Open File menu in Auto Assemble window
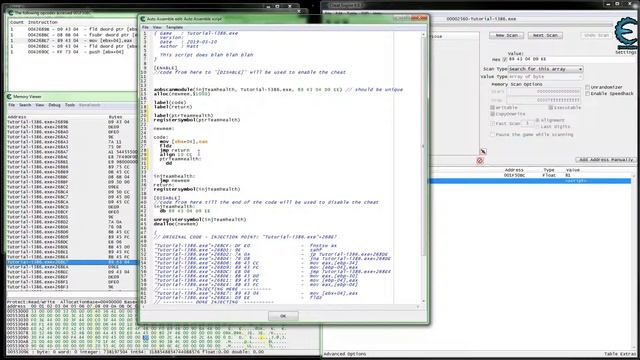The image size is (640, 360). pos(145,27)
